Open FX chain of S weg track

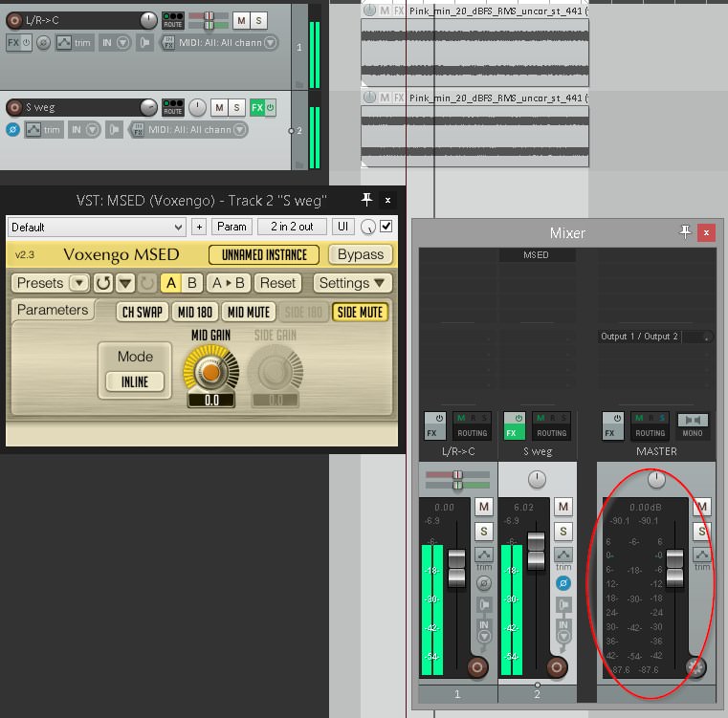coord(256,108)
